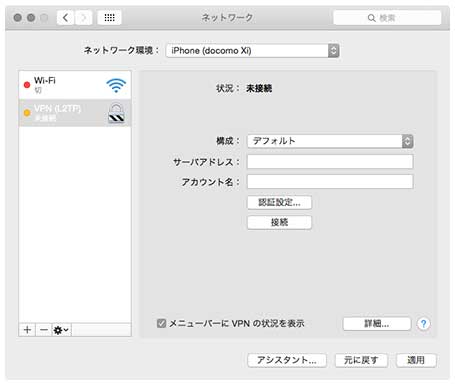Screen dimensions: 455x385
Task: Open 認証設定 authentication settings
Action: [x=279, y=202]
